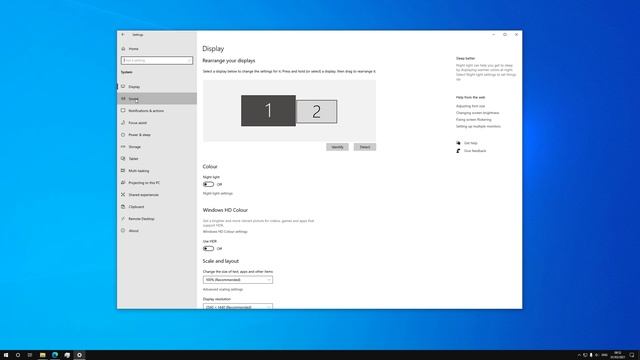Click the Focus assist moon icon
Screen dimensions: 640x360
tap(123, 122)
